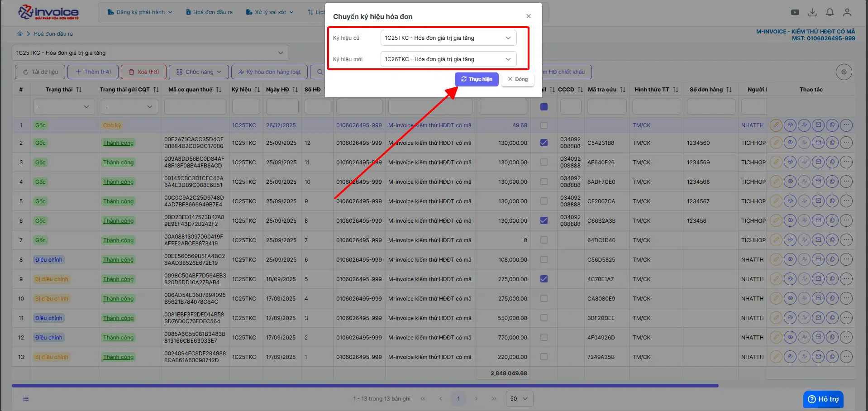
Task: Click the horizontal scrollbar under the table
Action: (365, 386)
